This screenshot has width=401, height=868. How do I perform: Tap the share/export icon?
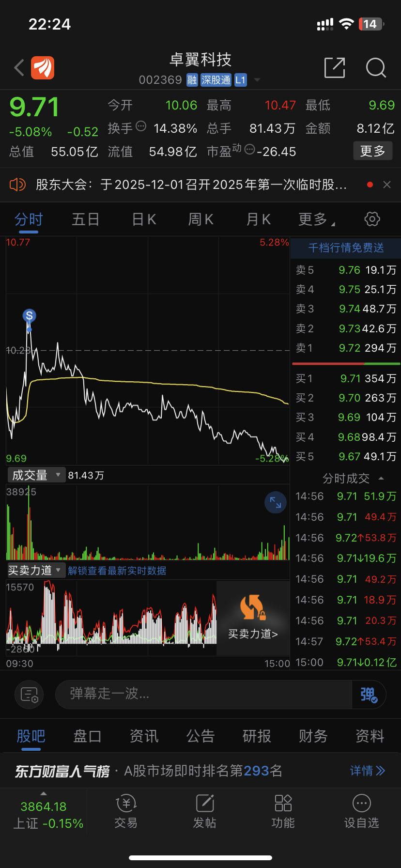[335, 67]
